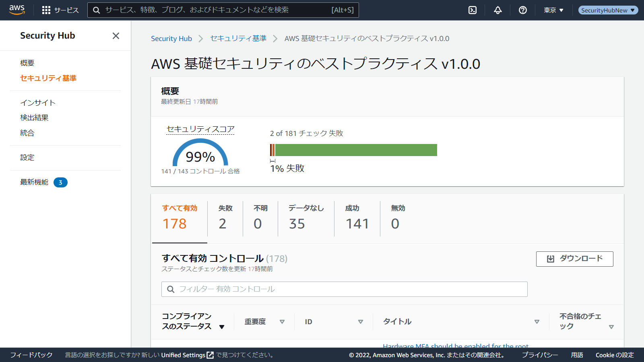Launch CloudShell from the top bar
The width and height of the screenshot is (644, 362).
[x=473, y=10]
